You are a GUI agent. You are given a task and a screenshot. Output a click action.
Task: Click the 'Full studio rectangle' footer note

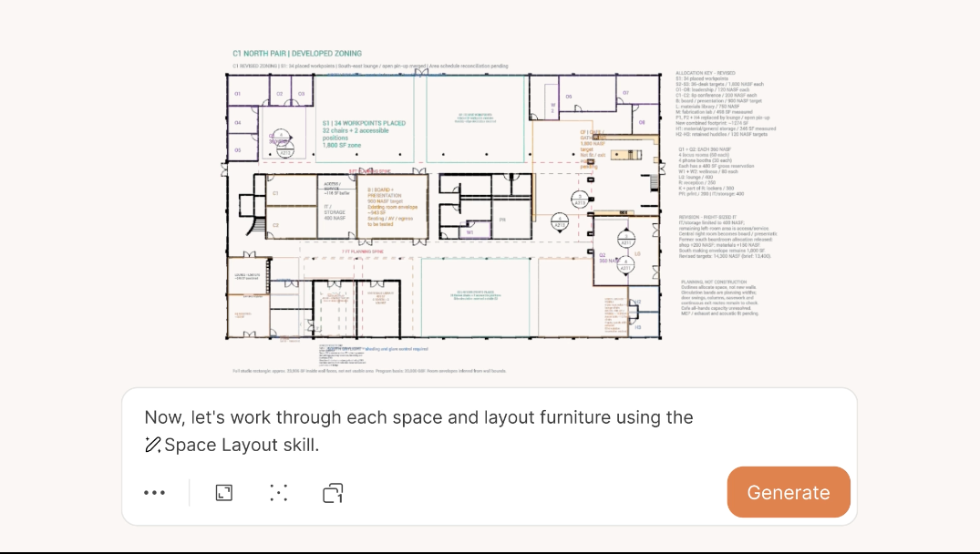click(x=369, y=371)
